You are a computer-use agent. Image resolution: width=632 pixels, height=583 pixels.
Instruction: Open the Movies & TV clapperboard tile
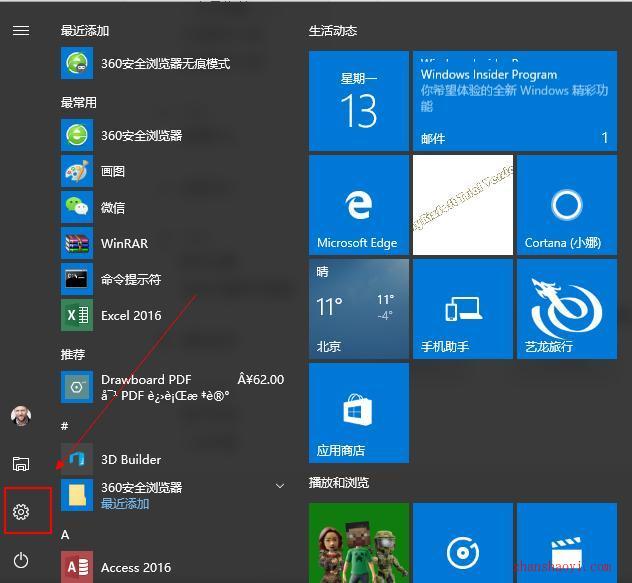(567, 543)
